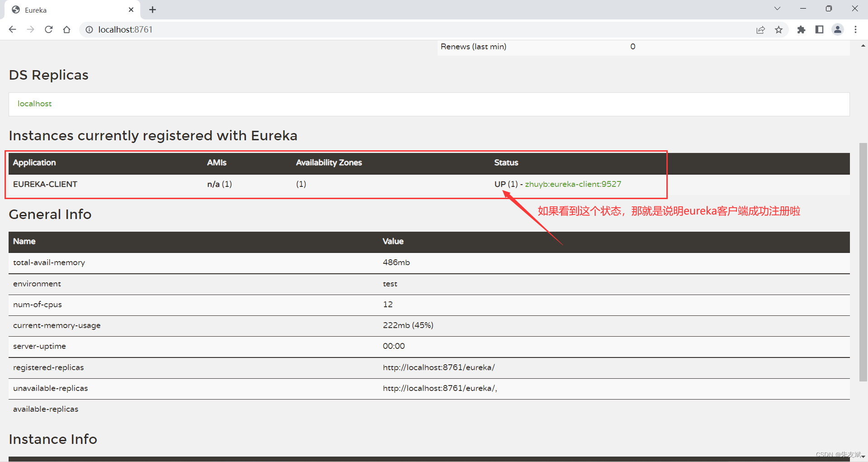The width and height of the screenshot is (868, 462).
Task: Click the environment row name
Action: point(37,284)
